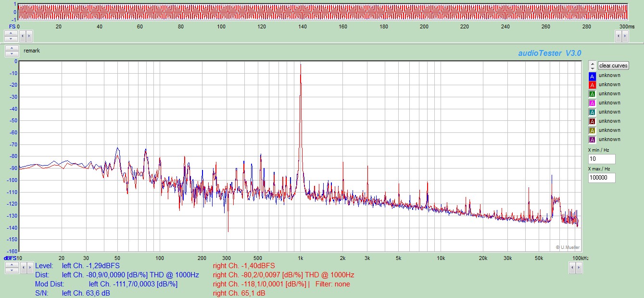The height and width of the screenshot is (298, 644).
Task: Click the green curve A icon
Action: [x=592, y=94]
